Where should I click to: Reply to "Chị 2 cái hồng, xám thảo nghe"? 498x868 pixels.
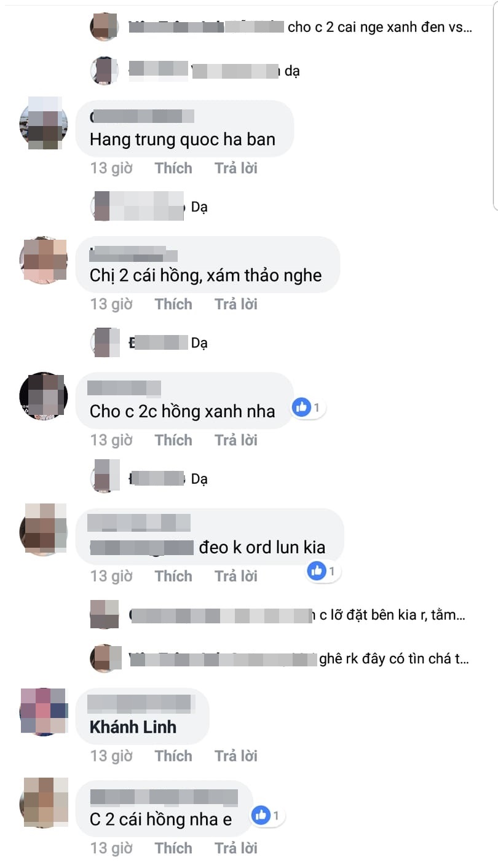[x=235, y=304]
